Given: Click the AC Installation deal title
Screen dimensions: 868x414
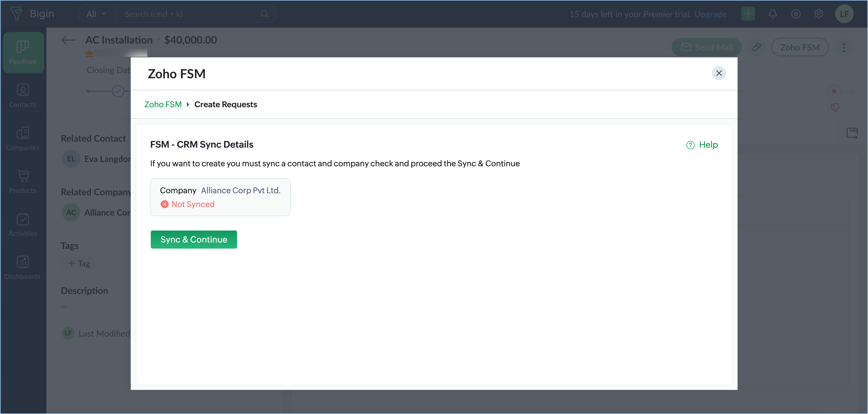Looking at the screenshot, I should [119, 40].
